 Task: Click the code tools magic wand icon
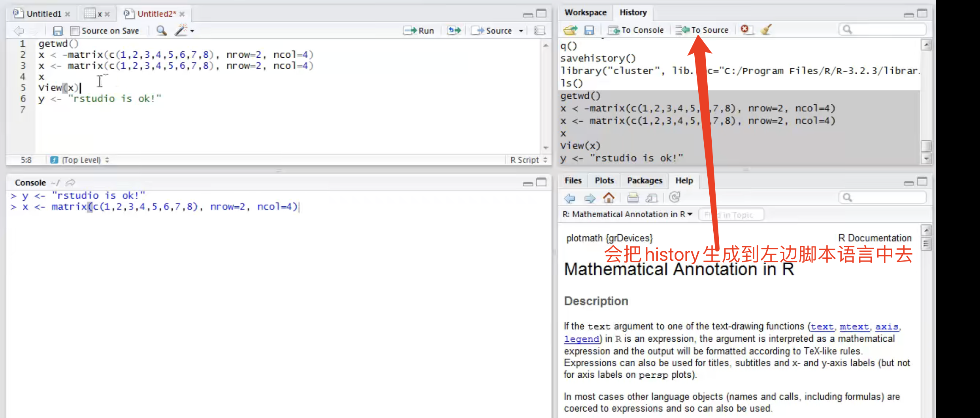point(181,30)
